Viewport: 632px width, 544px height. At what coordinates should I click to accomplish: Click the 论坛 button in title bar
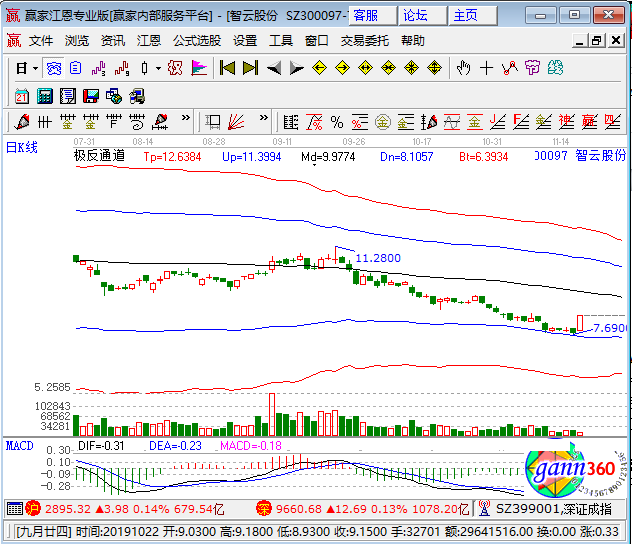coord(422,16)
